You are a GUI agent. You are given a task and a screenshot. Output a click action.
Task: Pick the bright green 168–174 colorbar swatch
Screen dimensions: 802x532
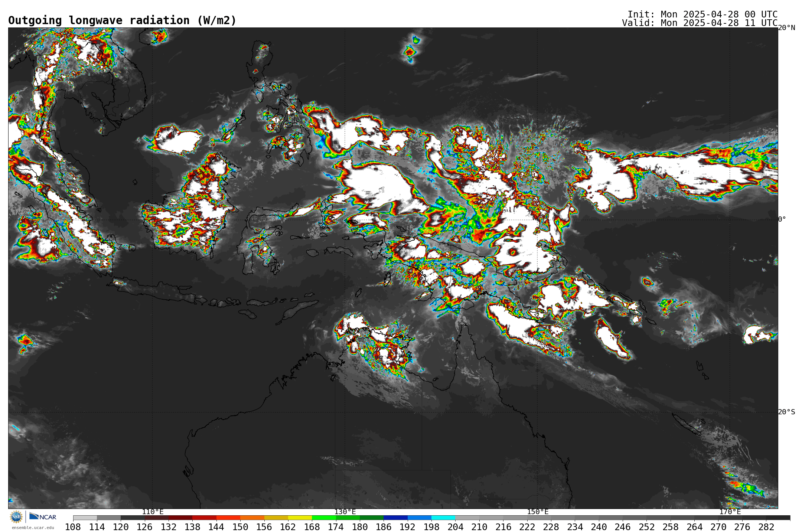click(x=324, y=518)
